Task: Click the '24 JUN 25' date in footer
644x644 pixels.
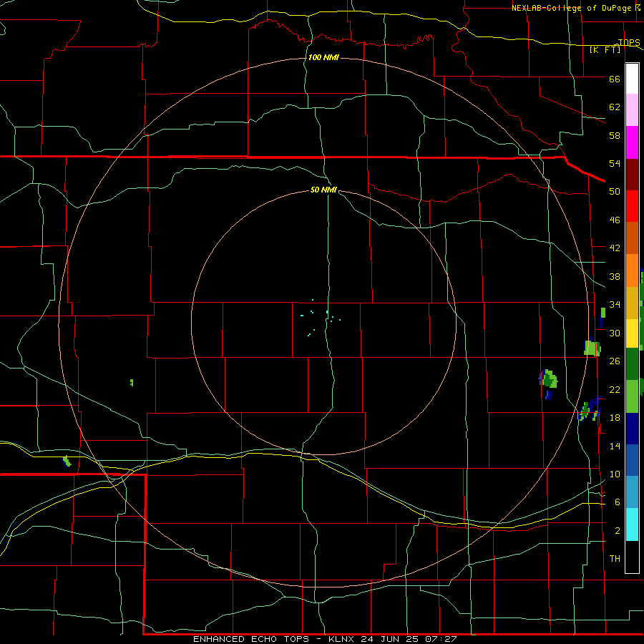Action: 391,639
